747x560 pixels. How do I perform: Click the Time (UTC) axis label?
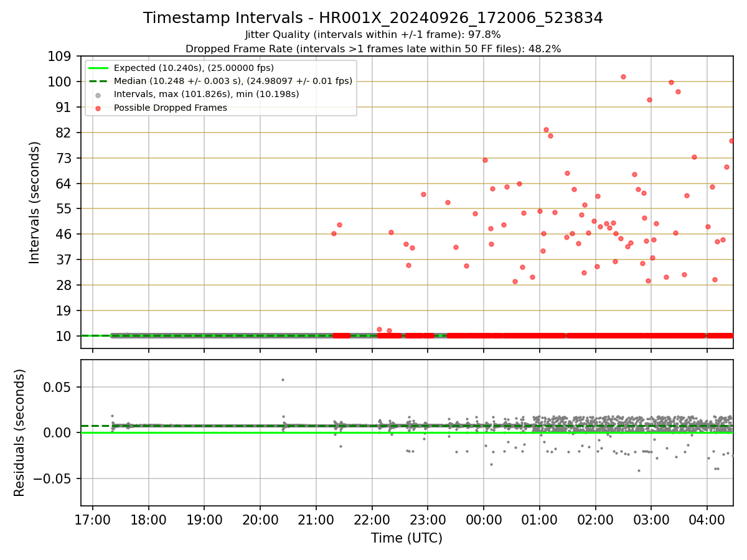click(x=406, y=538)
